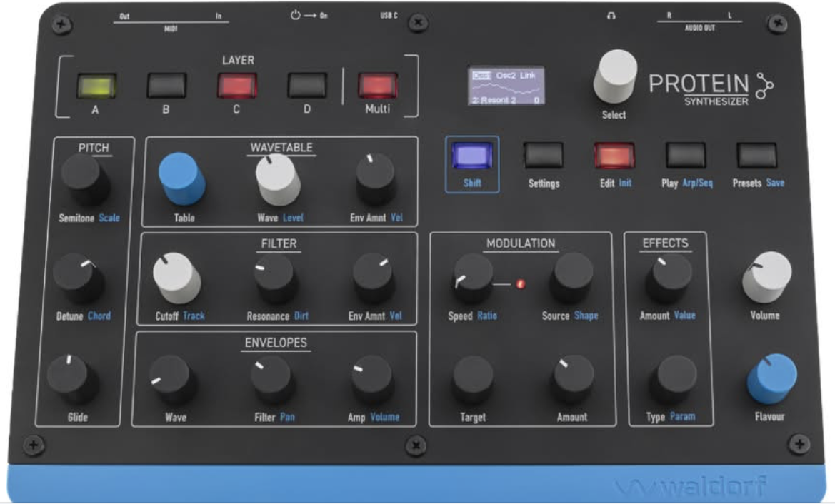Click the PROTEIN title text

[x=699, y=84]
